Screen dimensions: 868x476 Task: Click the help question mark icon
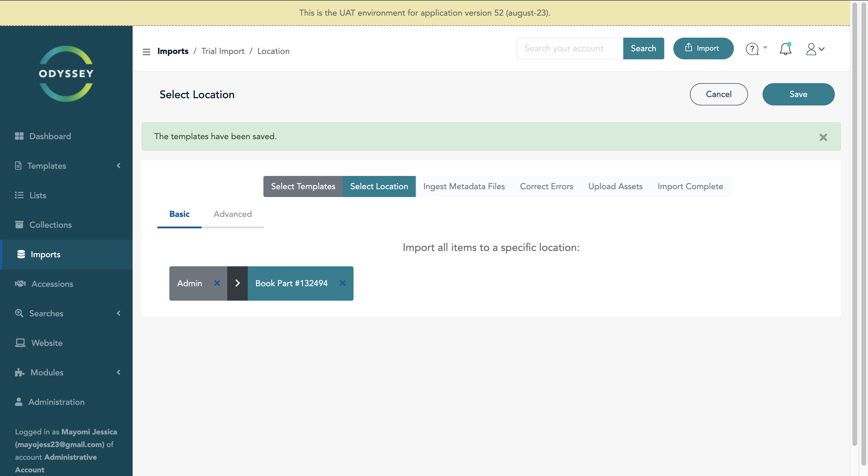(x=752, y=49)
